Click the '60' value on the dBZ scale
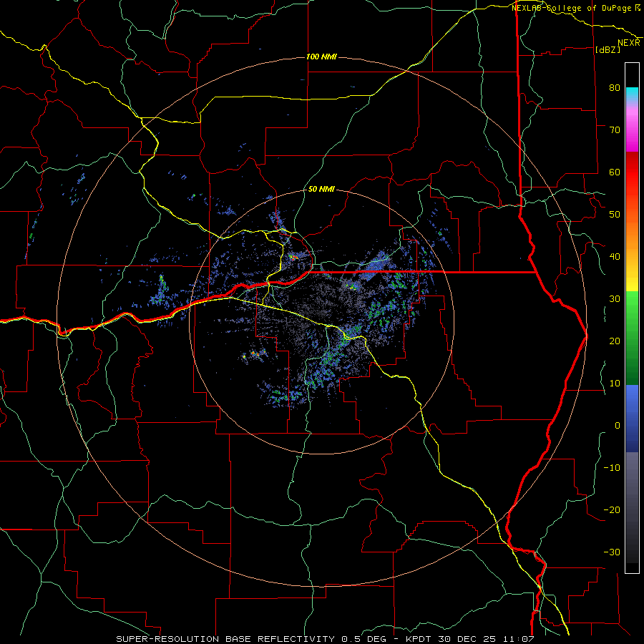644x644 pixels. click(615, 172)
